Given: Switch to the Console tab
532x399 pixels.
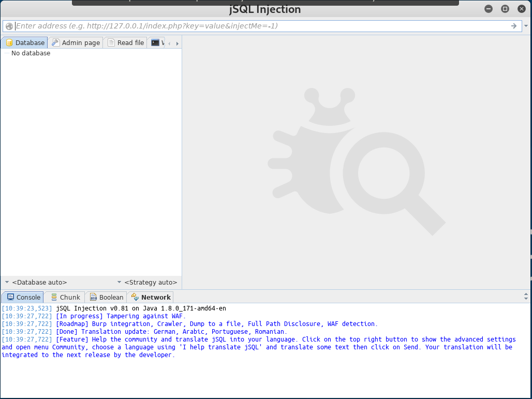Looking at the screenshot, I should (23, 297).
